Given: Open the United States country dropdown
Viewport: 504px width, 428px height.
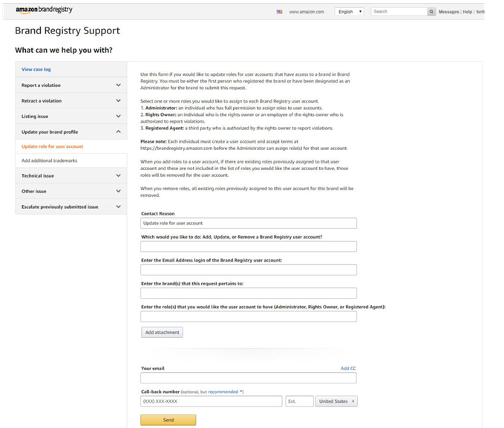Looking at the screenshot, I should click(x=336, y=401).
